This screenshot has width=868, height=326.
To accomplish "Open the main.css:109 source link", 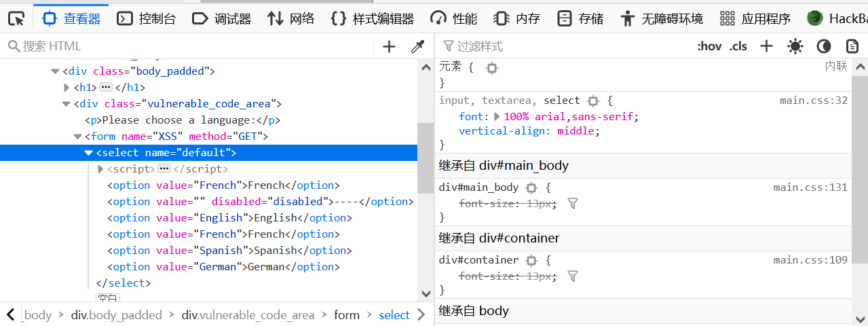I will coord(811,260).
